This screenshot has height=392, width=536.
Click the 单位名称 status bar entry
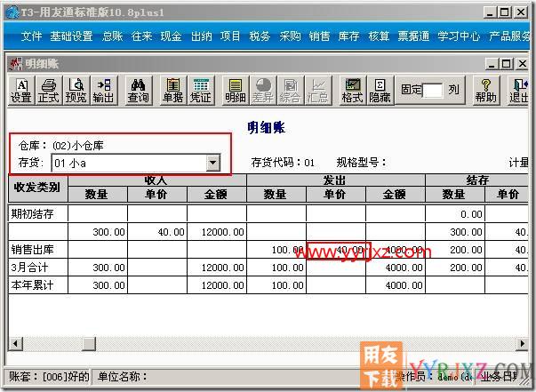tap(123, 376)
